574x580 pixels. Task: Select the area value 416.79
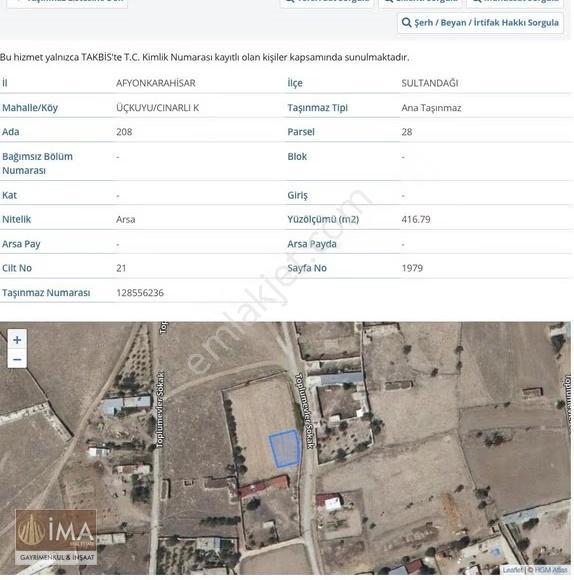tap(416, 219)
